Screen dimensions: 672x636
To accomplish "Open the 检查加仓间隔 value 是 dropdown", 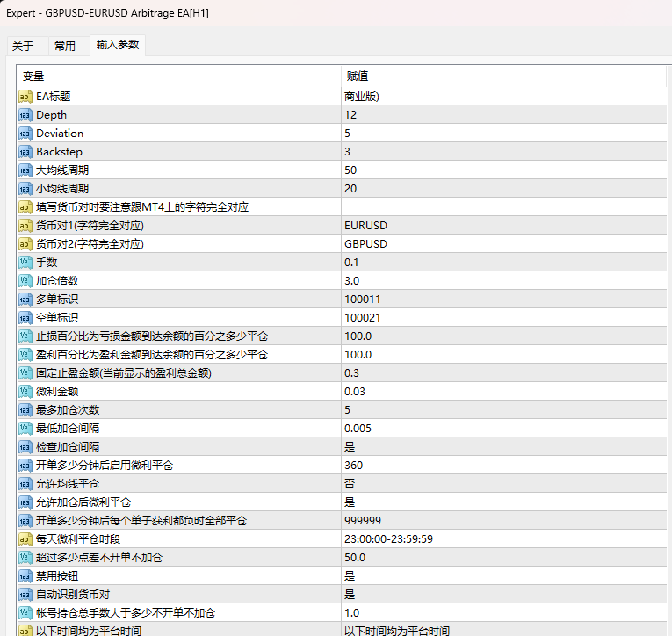I will click(x=504, y=446).
